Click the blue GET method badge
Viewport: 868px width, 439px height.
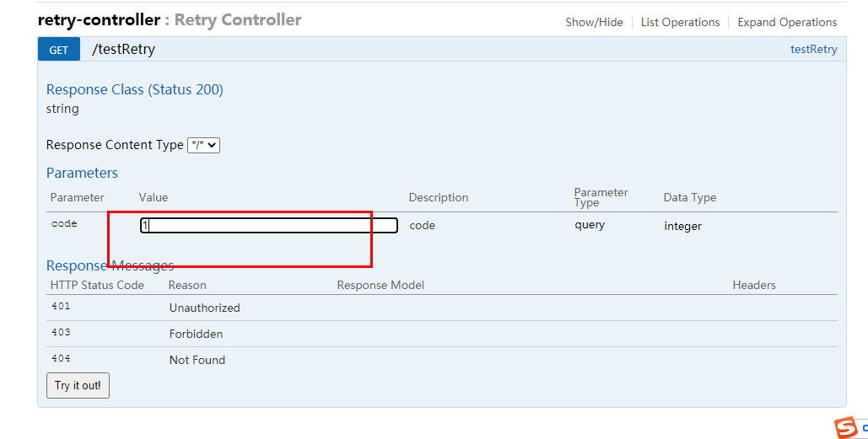coord(59,50)
